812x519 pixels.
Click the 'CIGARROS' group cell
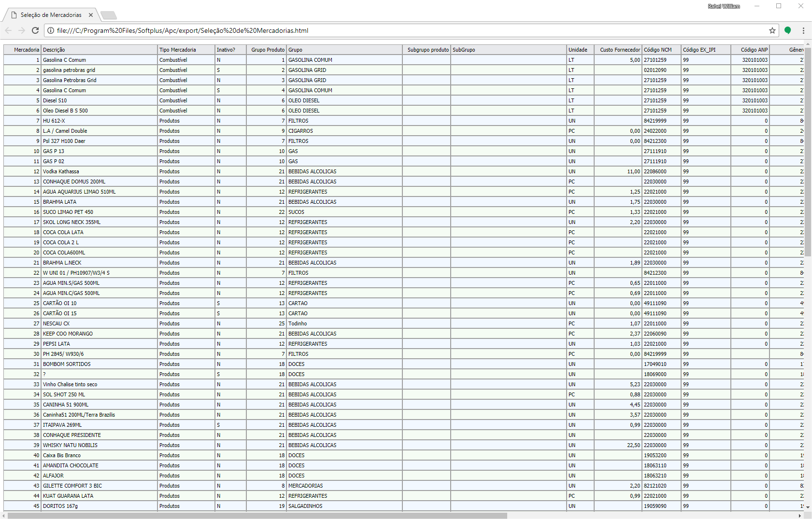click(x=344, y=131)
